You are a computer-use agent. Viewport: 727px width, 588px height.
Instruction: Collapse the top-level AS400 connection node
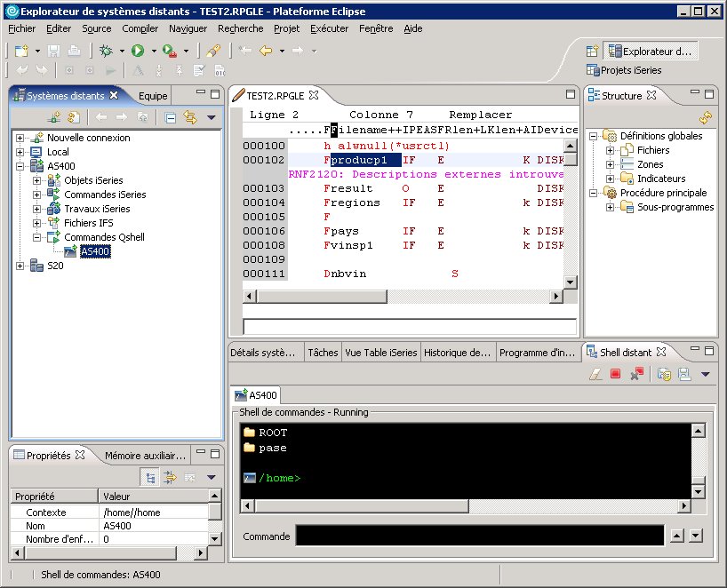coord(20,166)
